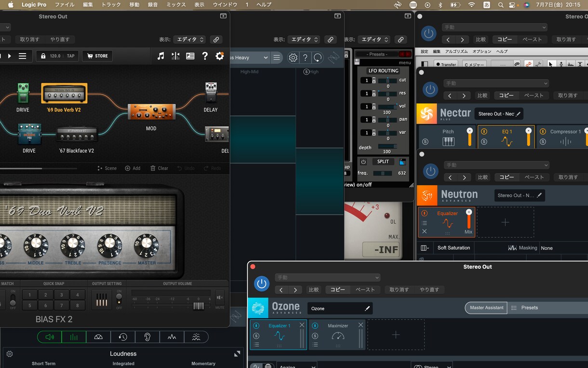Open BIAS FX 2 settings gear
Viewport: 588px width, 368px height.
(219, 56)
